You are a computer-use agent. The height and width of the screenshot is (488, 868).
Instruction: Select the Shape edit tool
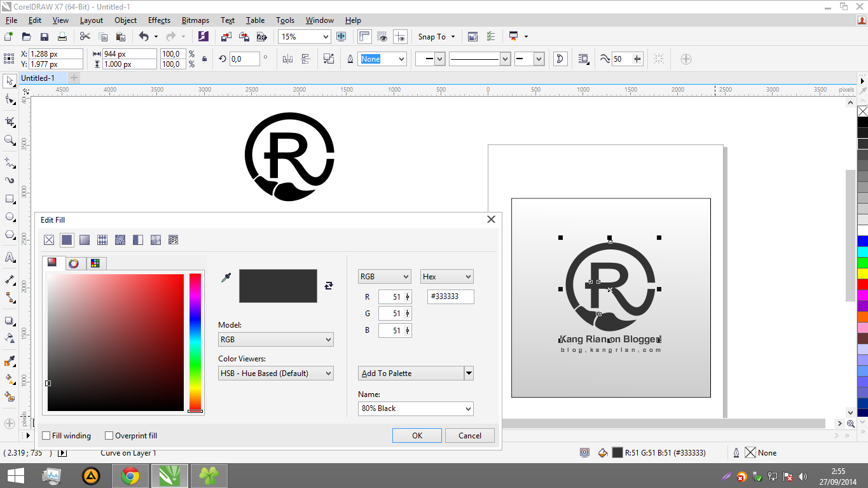pyautogui.click(x=10, y=100)
